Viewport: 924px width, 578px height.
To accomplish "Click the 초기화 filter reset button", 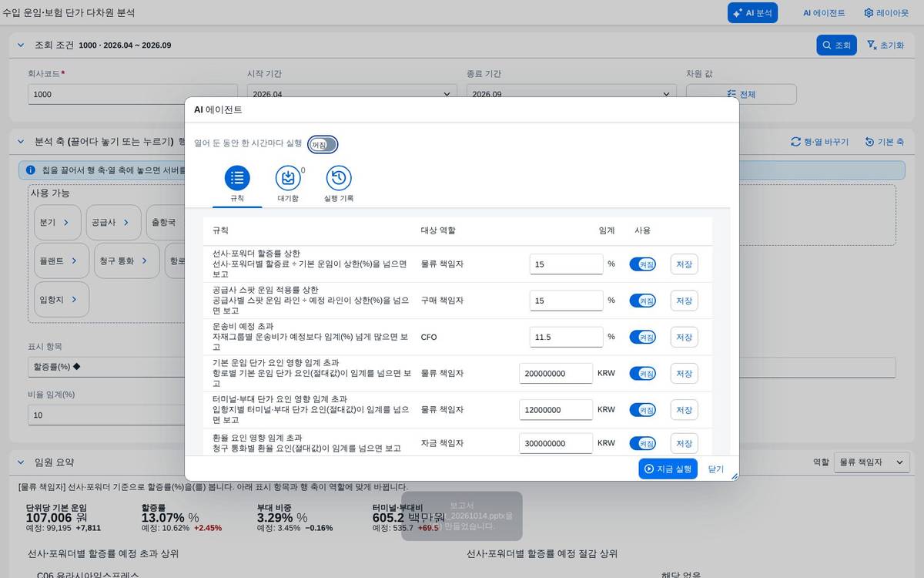I will pyautogui.click(x=885, y=45).
